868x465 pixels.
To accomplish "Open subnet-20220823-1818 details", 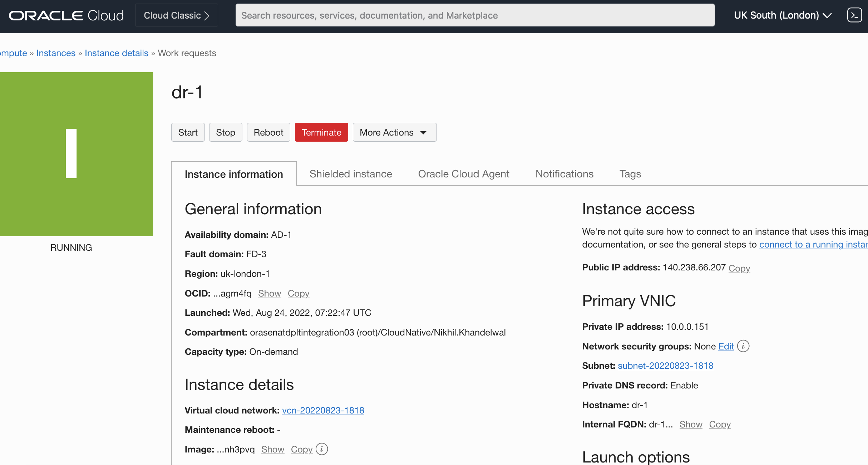I will click(665, 366).
